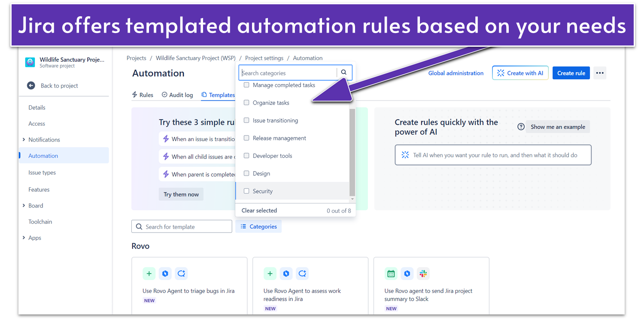Expand the Apps sidebar section
The height and width of the screenshot is (320, 644).
24,238
